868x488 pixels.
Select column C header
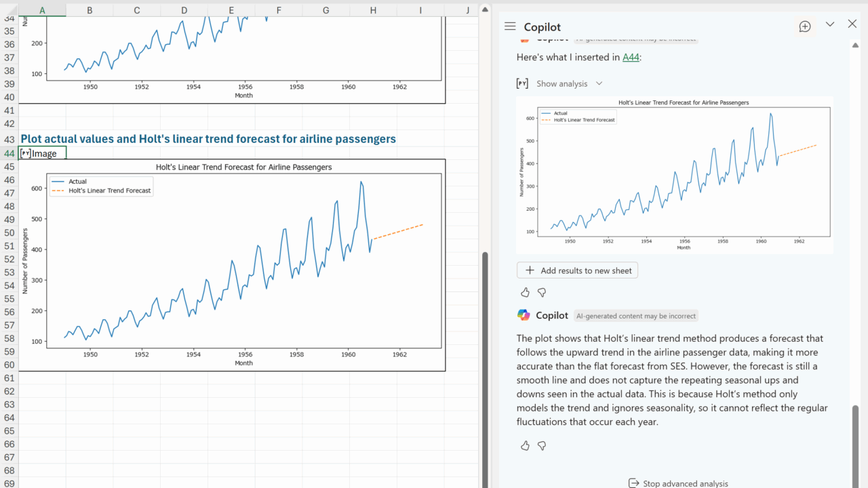[137, 10]
